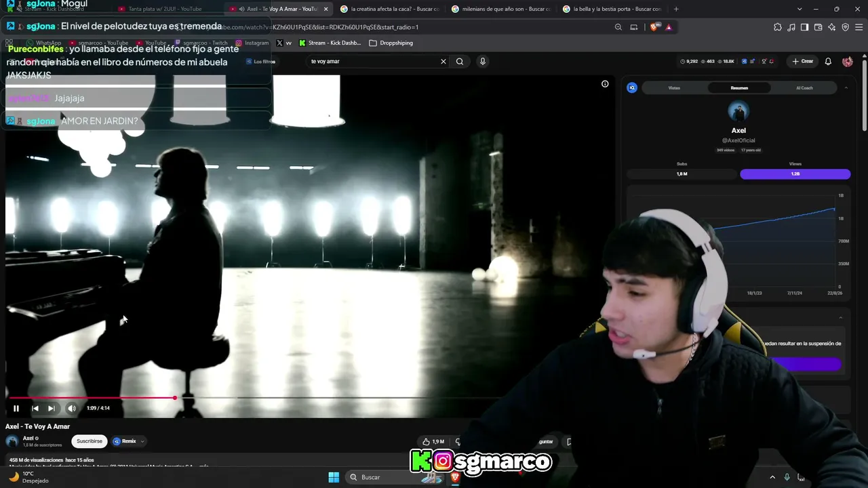This screenshot has height=488, width=868.
Task: Open the Instagram bookmark
Action: (x=252, y=43)
